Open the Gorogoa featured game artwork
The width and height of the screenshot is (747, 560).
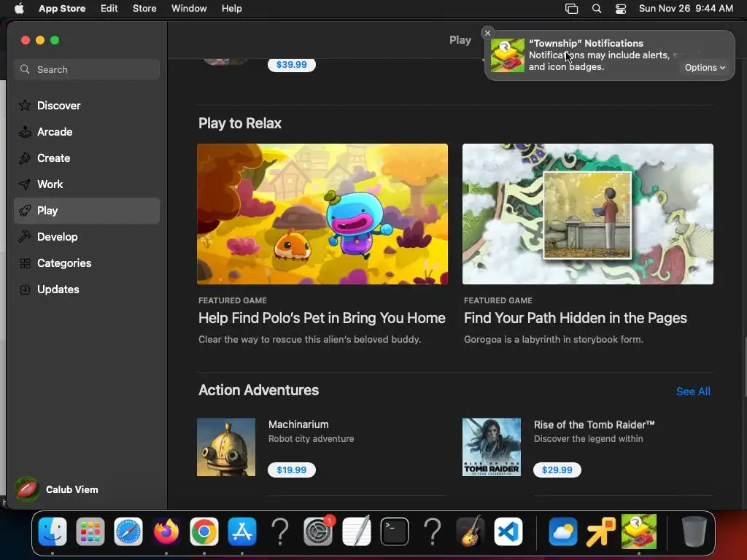click(x=588, y=214)
